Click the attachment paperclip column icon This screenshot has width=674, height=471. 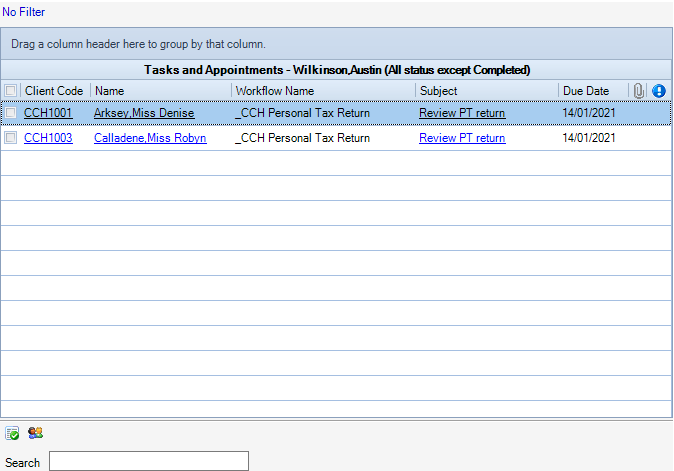(x=639, y=91)
